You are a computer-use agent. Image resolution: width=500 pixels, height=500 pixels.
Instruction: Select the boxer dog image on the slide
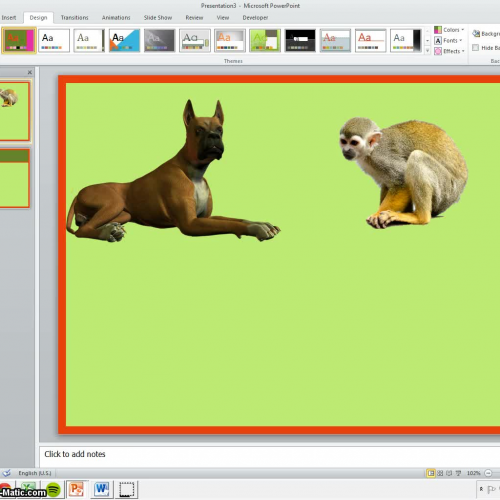point(173,171)
